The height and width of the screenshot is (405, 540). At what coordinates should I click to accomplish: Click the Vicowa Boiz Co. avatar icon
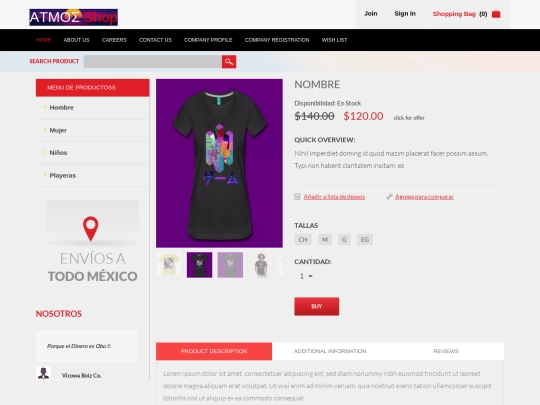43,373
